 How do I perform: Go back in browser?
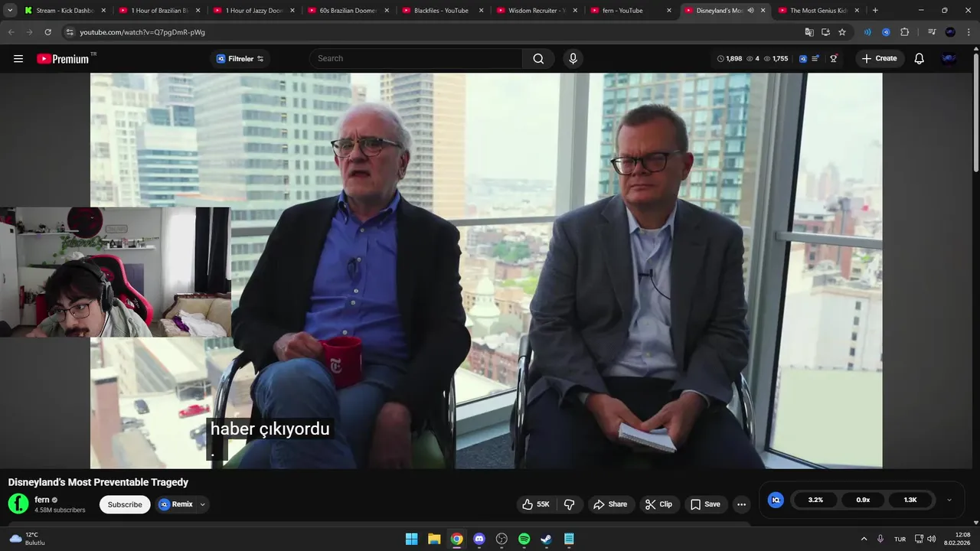[x=11, y=32]
